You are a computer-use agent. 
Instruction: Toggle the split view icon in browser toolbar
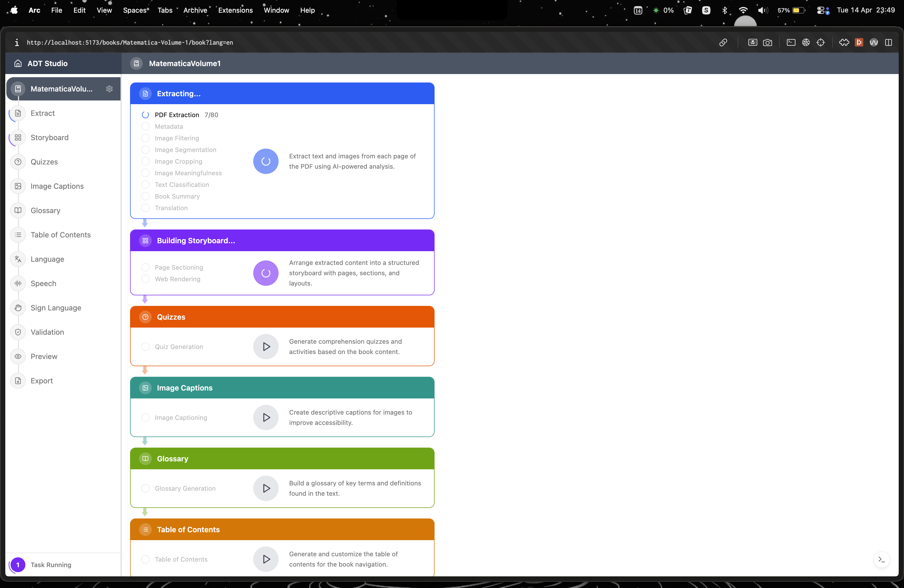point(888,43)
